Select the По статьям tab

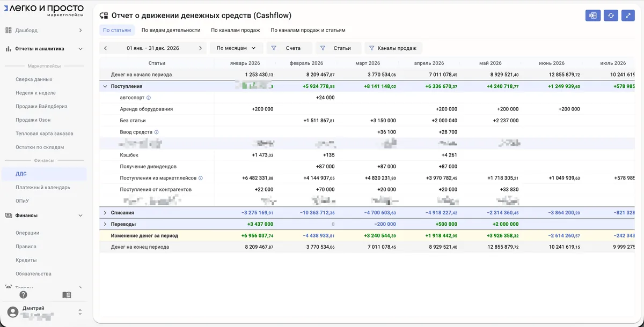click(x=117, y=31)
